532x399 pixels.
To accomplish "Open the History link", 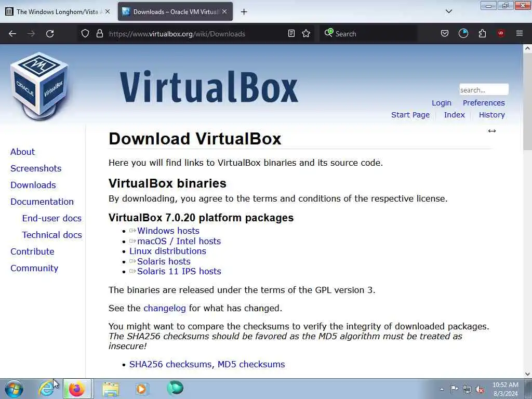I will click(491, 115).
